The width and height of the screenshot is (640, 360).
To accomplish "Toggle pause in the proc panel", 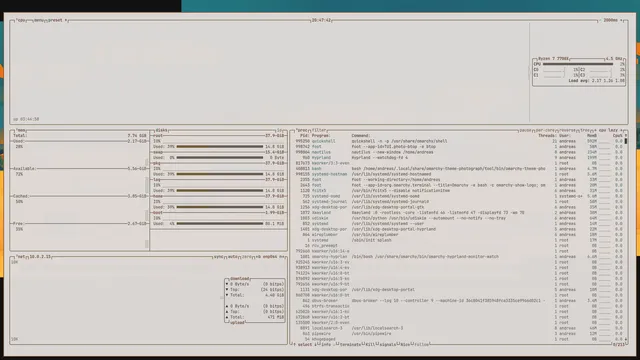I will coord(525,130).
